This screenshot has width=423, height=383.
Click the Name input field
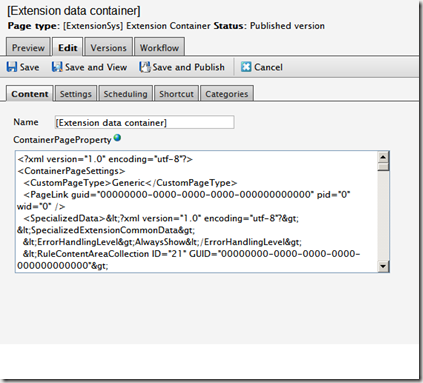click(144, 122)
